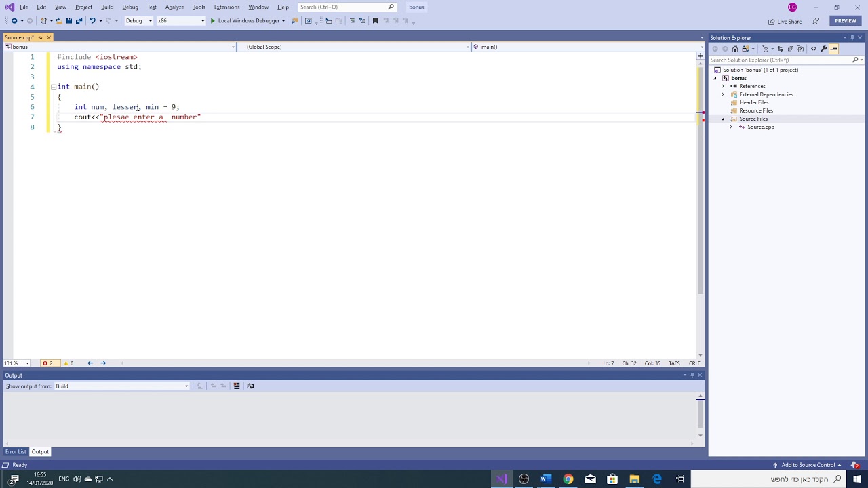Click the PREVIEW button

click(x=846, y=21)
